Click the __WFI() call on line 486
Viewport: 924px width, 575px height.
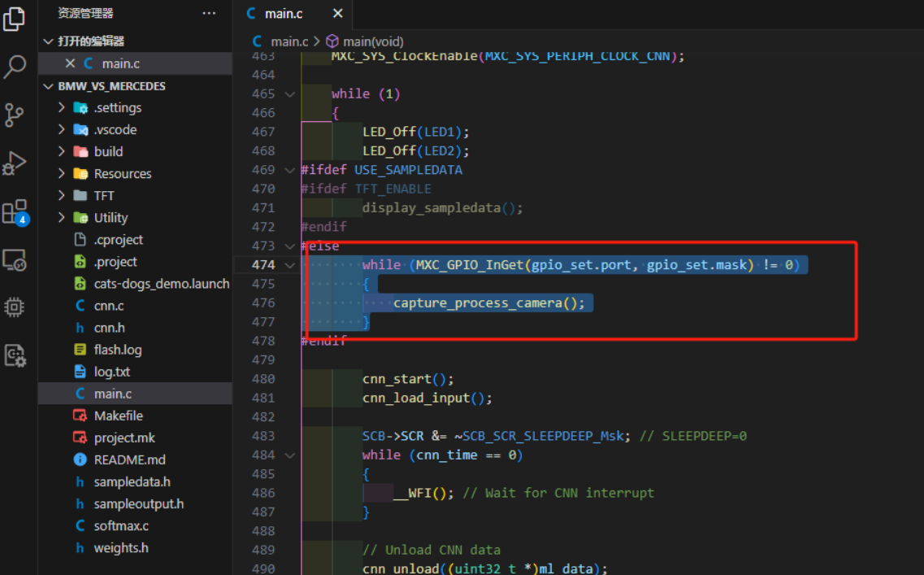(x=423, y=493)
